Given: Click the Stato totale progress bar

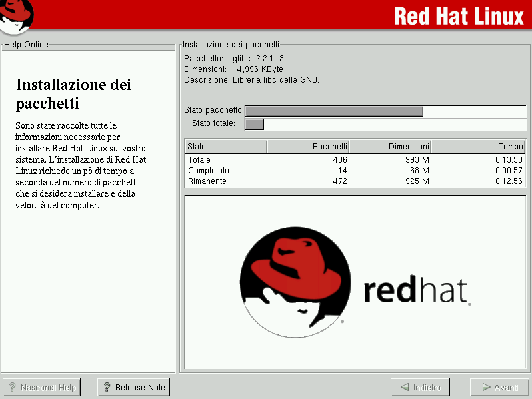Looking at the screenshot, I should click(x=385, y=124).
